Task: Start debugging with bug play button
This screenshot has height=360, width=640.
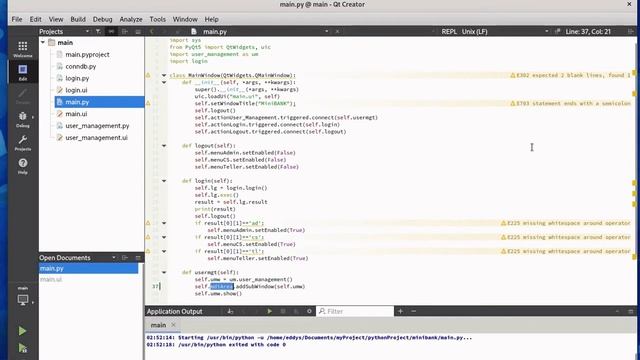Action: point(22,348)
